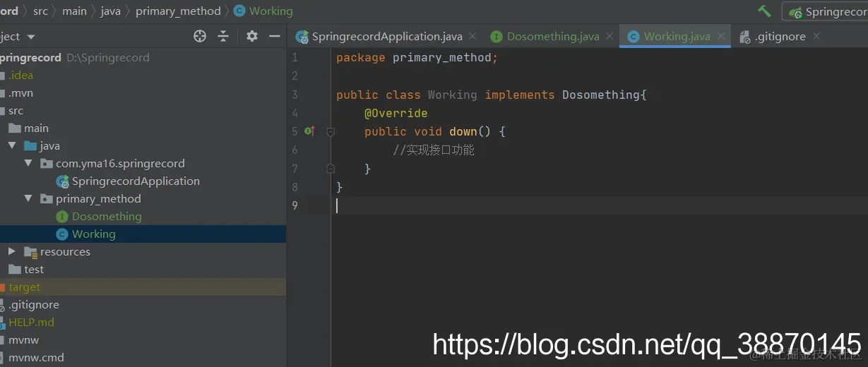868x367 pixels.
Task: Close the SpringrecordApplication.java tab
Action: (x=472, y=36)
